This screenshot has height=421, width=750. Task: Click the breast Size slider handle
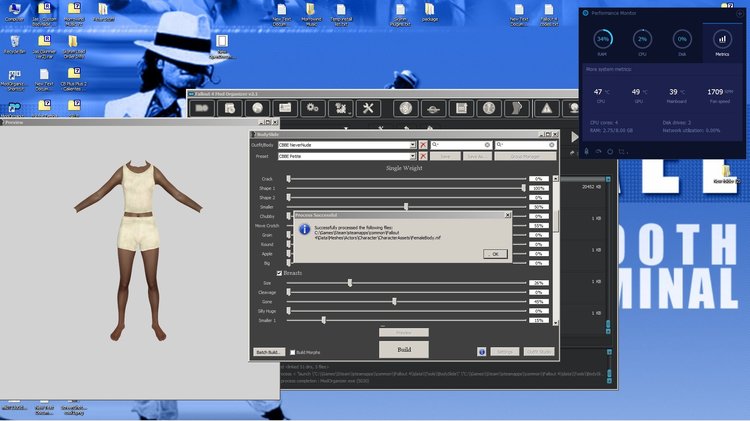click(x=350, y=283)
